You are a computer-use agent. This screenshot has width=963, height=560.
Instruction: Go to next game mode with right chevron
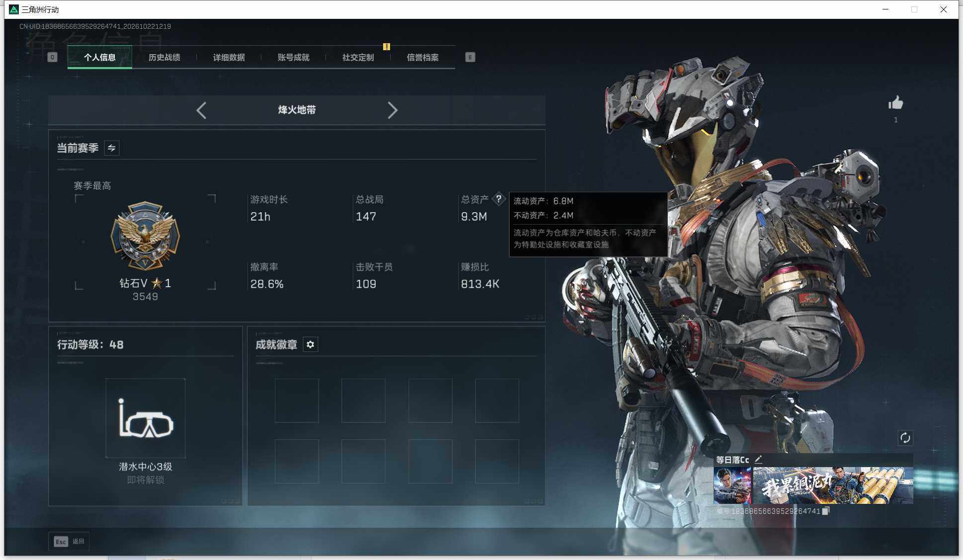click(393, 110)
